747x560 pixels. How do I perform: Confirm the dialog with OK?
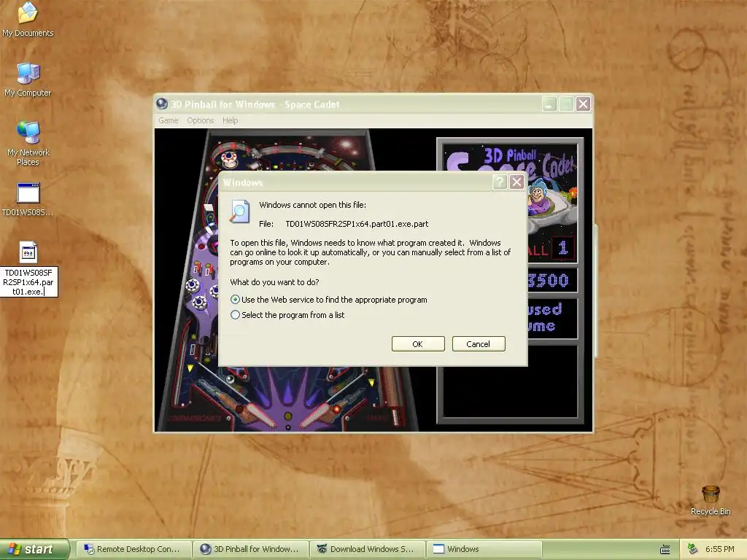click(x=418, y=344)
